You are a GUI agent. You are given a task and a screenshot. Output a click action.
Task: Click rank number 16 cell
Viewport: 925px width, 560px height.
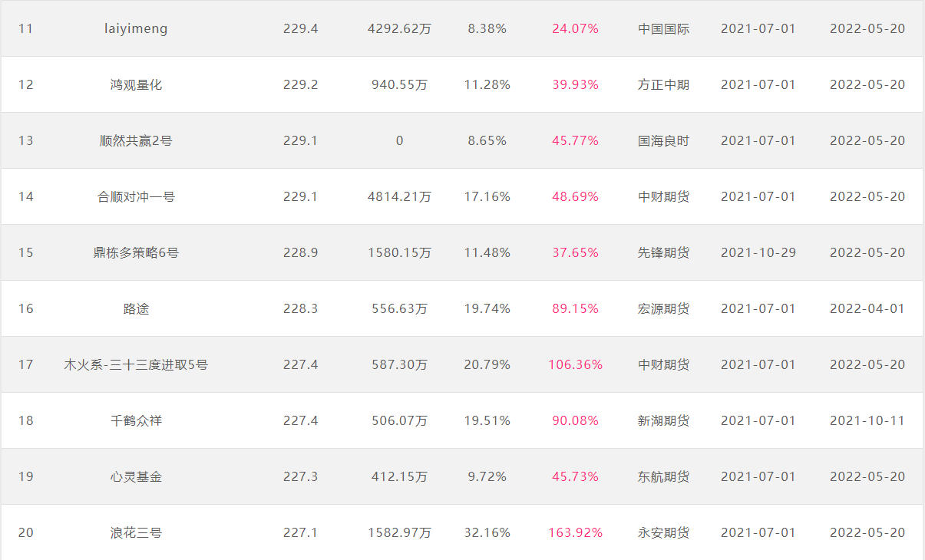[x=26, y=309]
